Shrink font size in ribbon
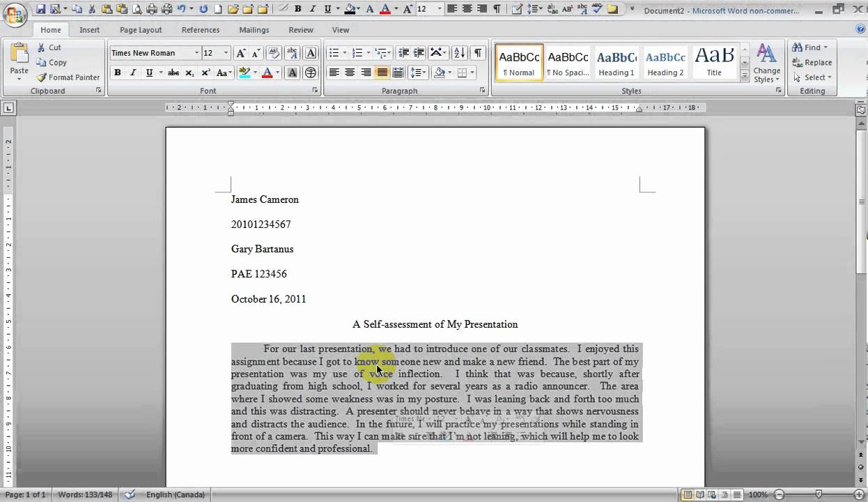868x502 pixels. (x=256, y=53)
